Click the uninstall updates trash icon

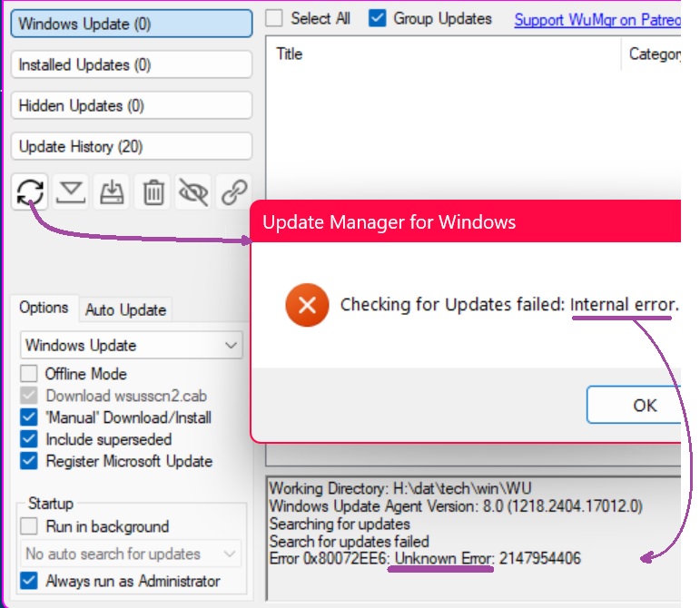coord(153,191)
